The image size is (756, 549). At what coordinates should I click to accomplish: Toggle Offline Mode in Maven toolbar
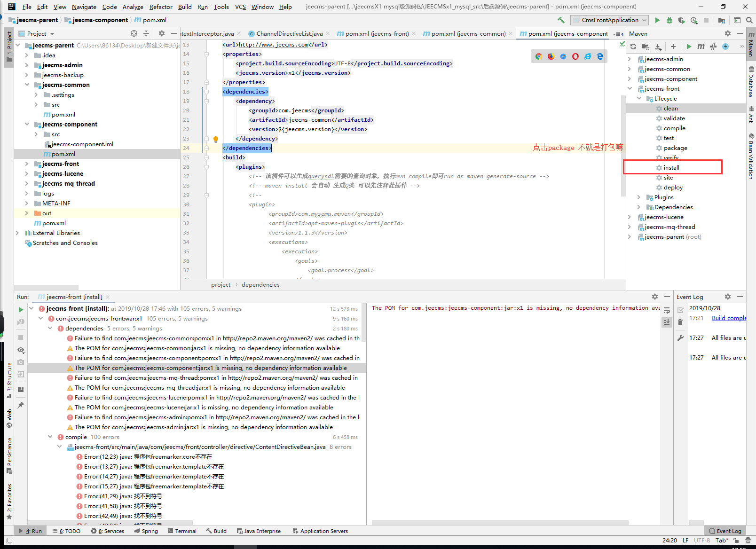tap(713, 47)
